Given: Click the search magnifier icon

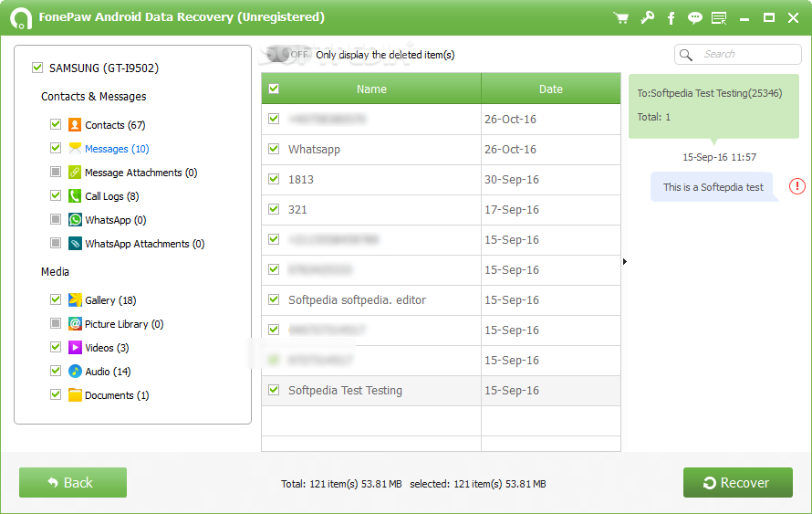Looking at the screenshot, I should pos(686,55).
